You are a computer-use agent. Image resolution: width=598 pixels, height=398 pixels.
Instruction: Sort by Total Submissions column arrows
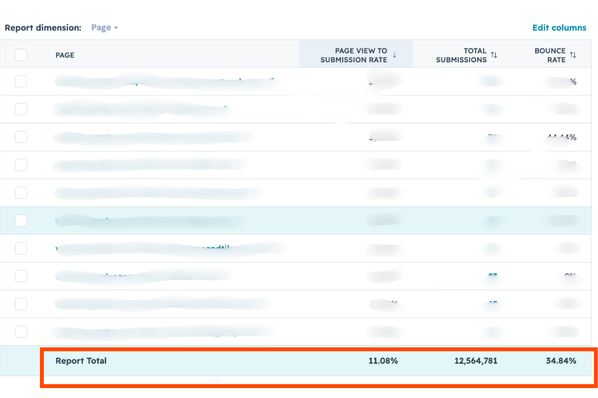click(494, 55)
